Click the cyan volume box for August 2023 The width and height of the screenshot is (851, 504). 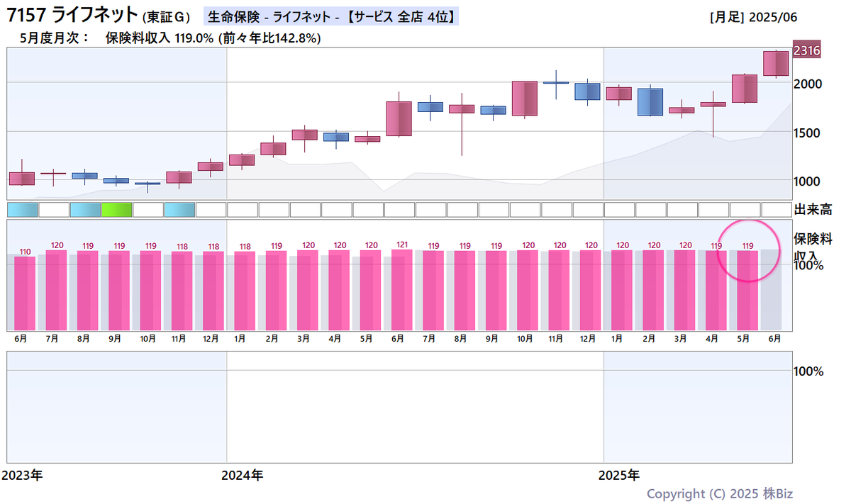[x=85, y=209]
